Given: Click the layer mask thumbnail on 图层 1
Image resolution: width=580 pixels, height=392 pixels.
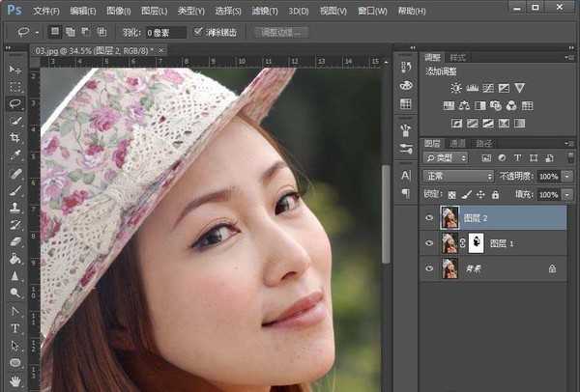Looking at the screenshot, I should (x=476, y=243).
